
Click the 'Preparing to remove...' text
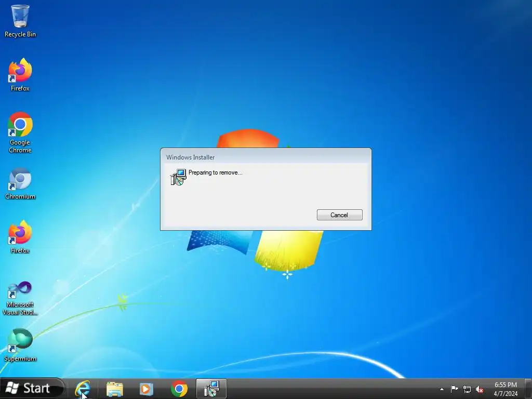[216, 172]
